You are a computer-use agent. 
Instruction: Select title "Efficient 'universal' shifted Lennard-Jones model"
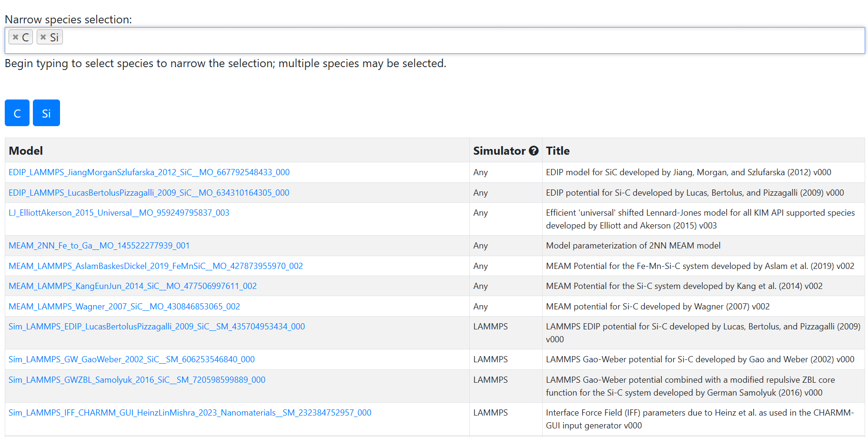(700, 219)
